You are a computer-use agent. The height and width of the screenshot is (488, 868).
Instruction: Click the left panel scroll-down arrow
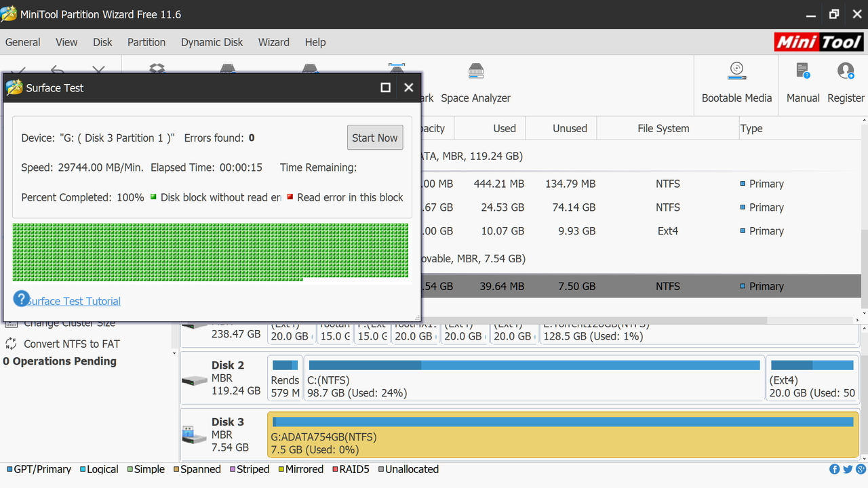coord(174,353)
